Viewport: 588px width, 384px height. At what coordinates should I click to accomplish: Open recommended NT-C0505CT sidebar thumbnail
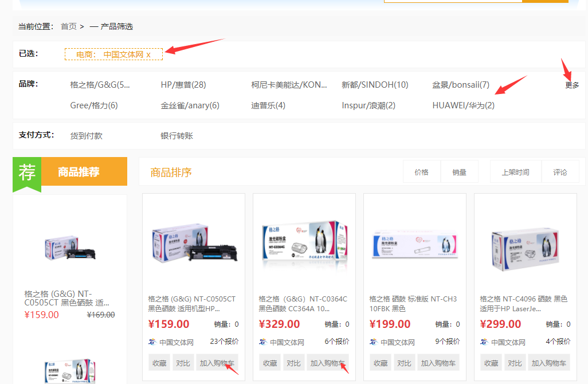point(70,248)
